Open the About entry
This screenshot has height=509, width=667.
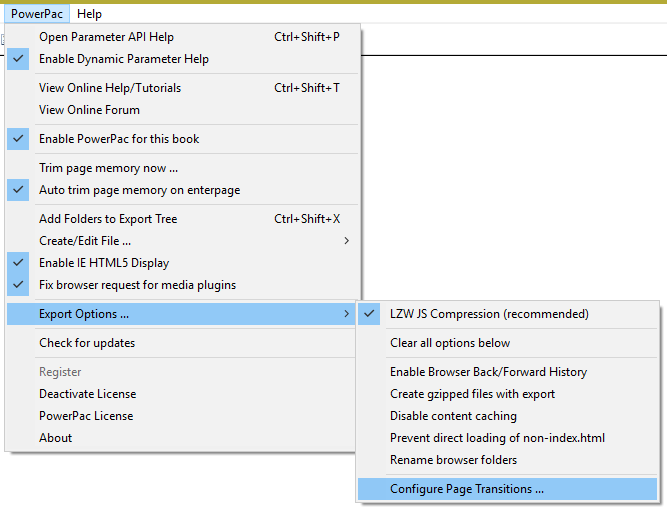click(x=181, y=438)
